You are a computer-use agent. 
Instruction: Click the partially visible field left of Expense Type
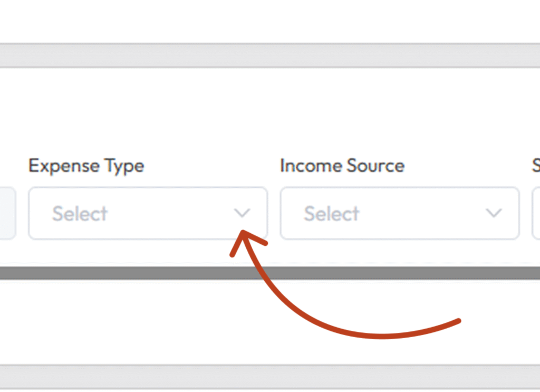(7, 213)
